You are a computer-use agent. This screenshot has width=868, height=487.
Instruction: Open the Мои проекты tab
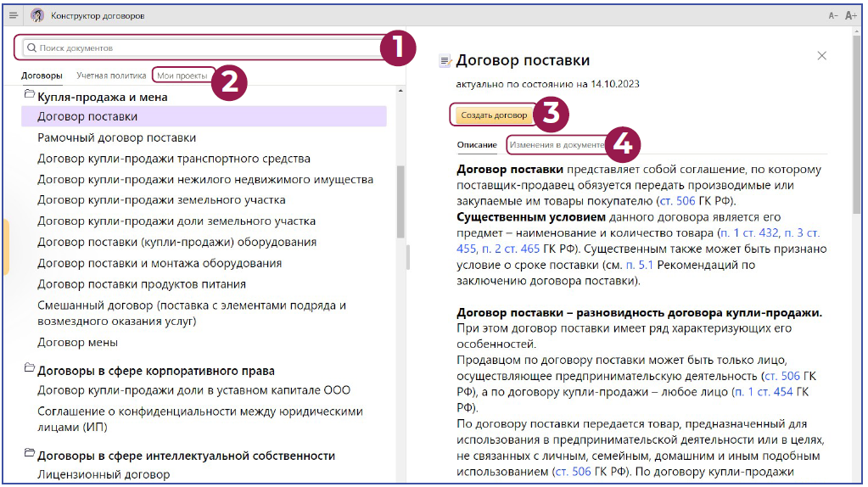point(182,76)
